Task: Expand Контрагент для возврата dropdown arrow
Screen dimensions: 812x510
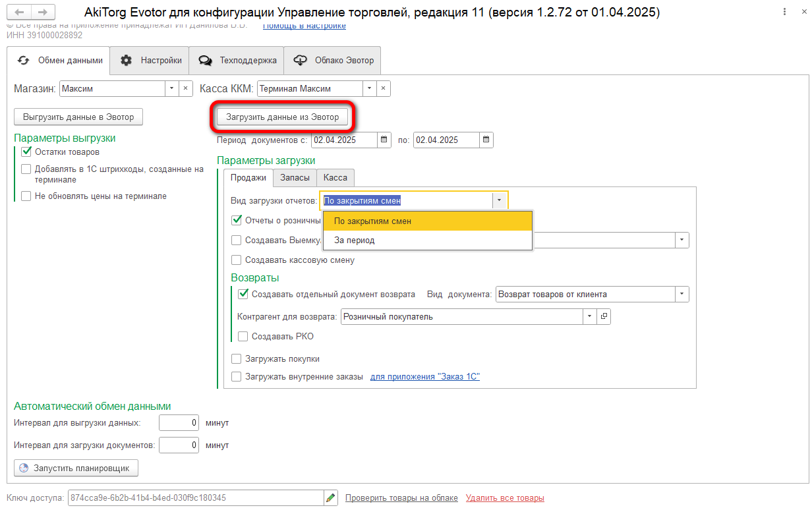Action: tap(590, 317)
